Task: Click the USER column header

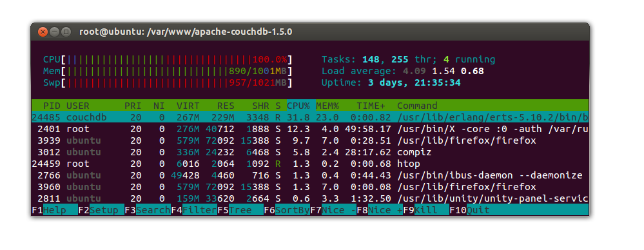Action: pos(77,106)
